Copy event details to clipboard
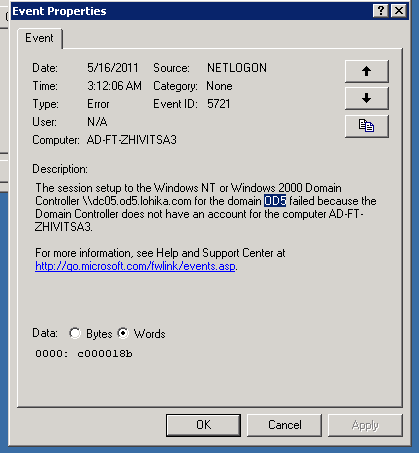 coord(367,126)
